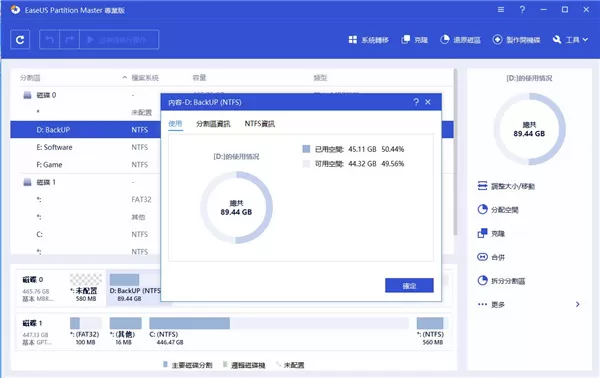Expand 更多 more actions chevron
Viewport: 600px width, 378px height.
click(577, 305)
